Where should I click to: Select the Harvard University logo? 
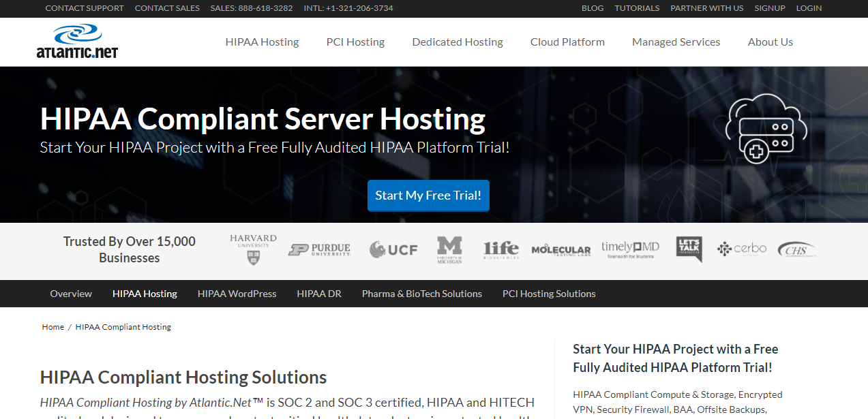tap(253, 249)
